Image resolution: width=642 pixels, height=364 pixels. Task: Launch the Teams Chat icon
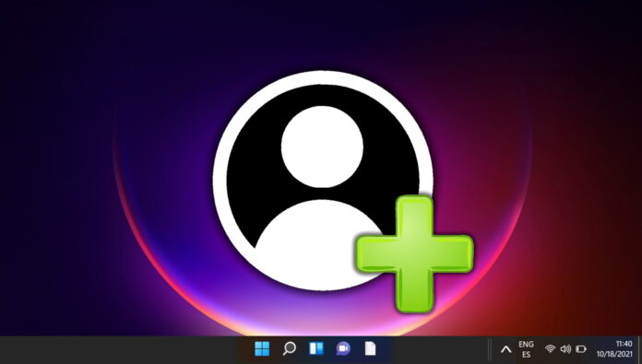coord(343,349)
